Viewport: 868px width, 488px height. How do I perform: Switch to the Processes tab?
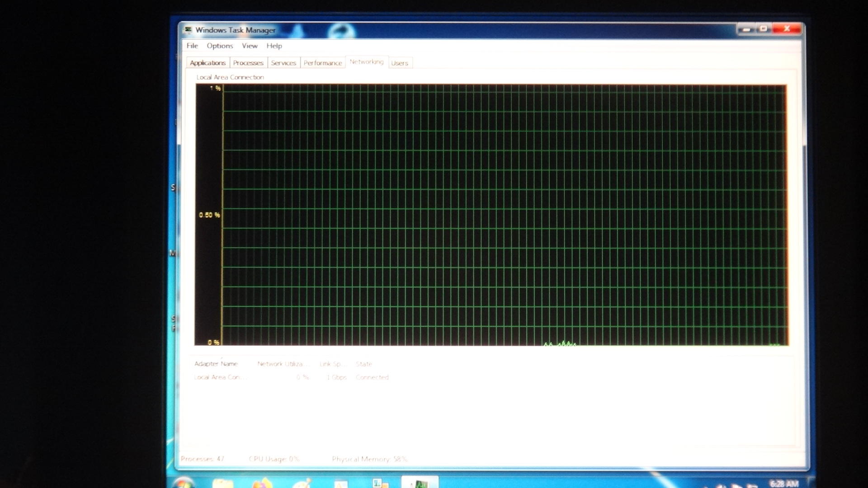pyautogui.click(x=248, y=63)
